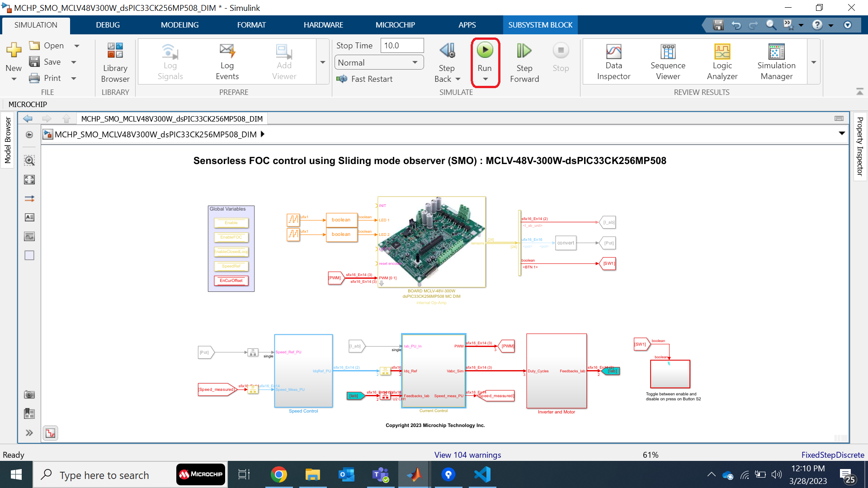Click the canvas screenshot camera icon
868x488 pixels.
tap(29, 394)
